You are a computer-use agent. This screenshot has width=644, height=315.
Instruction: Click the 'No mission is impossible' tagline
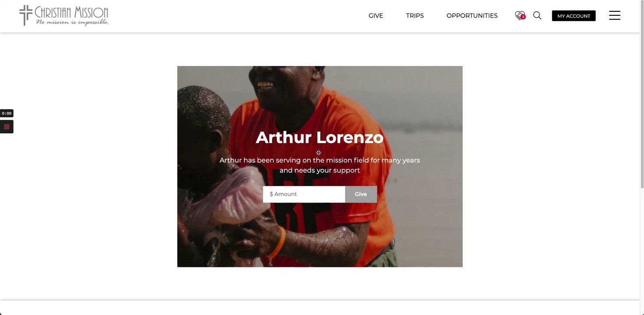tap(72, 22)
